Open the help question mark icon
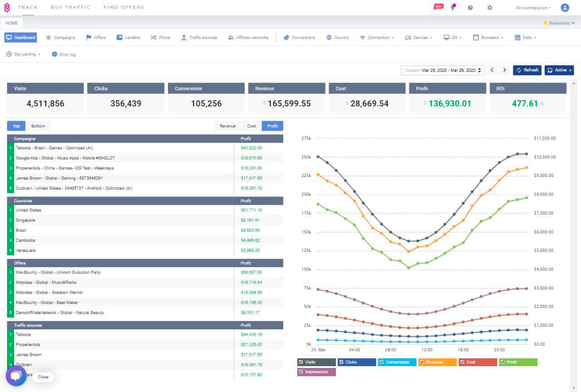 point(470,8)
